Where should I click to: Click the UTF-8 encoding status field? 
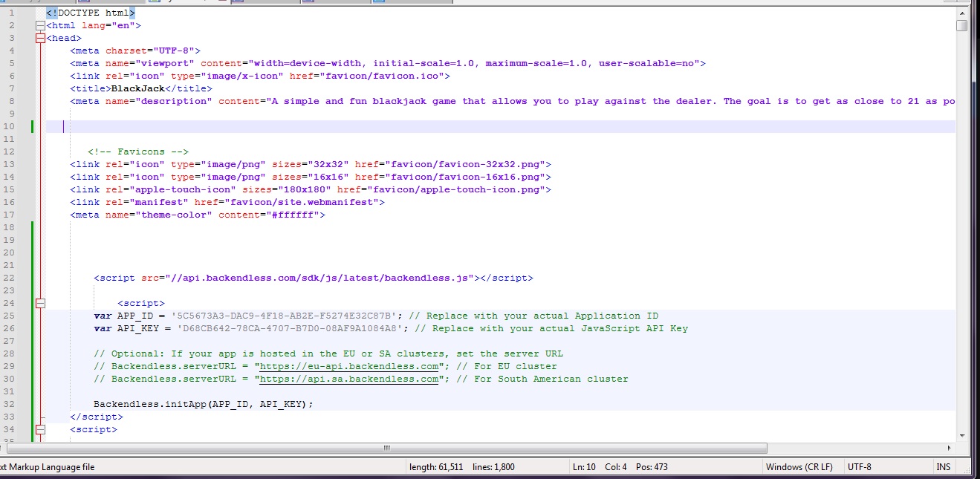click(860, 467)
